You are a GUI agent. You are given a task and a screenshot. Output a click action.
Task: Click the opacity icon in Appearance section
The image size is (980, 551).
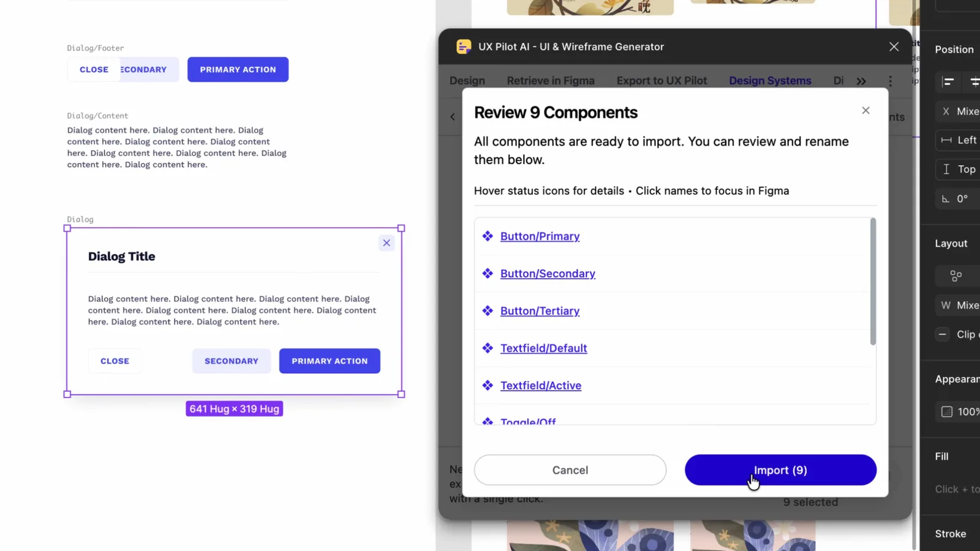(x=947, y=411)
